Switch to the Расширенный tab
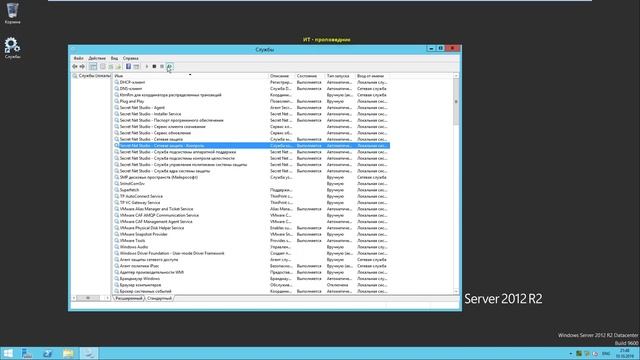The image size is (640, 360). pos(129,298)
